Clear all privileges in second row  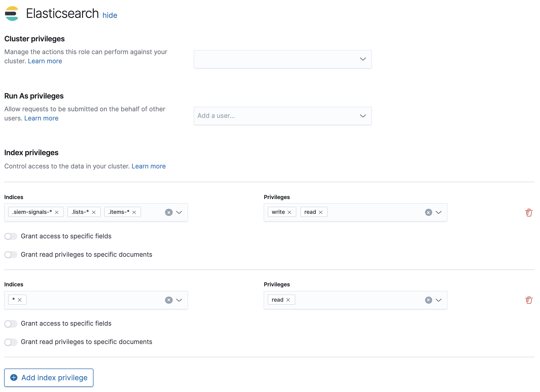coord(428,300)
